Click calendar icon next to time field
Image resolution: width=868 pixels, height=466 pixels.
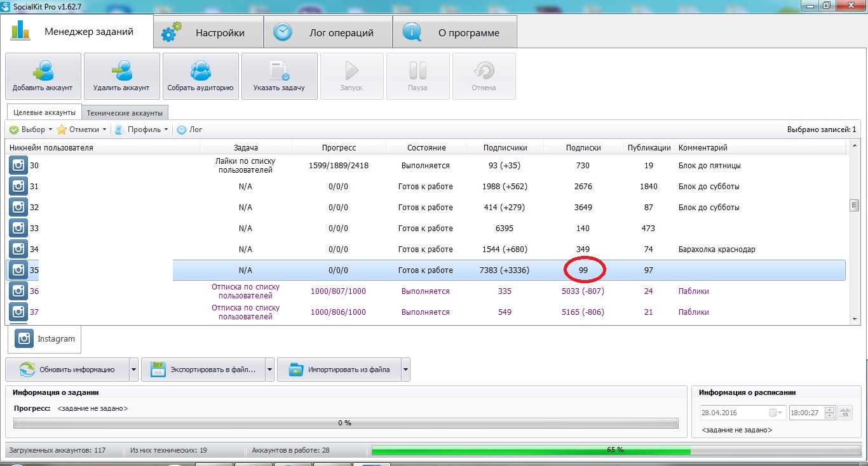click(x=844, y=413)
